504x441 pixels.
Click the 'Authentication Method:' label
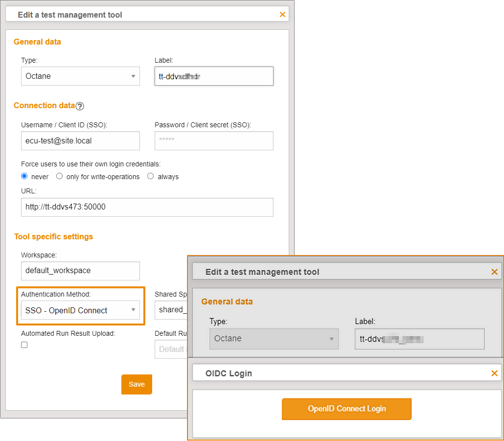click(56, 295)
